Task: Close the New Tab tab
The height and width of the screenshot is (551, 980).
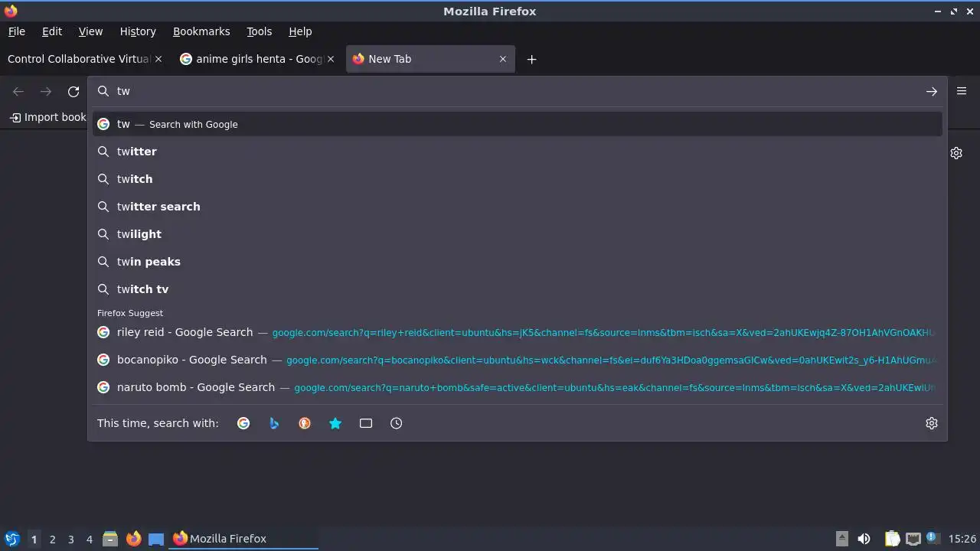Action: pyautogui.click(x=503, y=59)
